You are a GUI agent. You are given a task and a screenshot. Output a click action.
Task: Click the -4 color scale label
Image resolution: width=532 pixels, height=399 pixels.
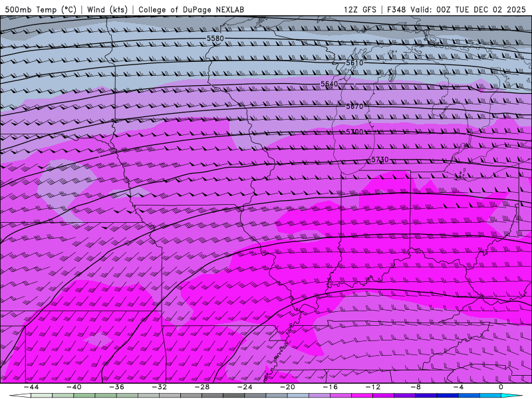click(458, 387)
